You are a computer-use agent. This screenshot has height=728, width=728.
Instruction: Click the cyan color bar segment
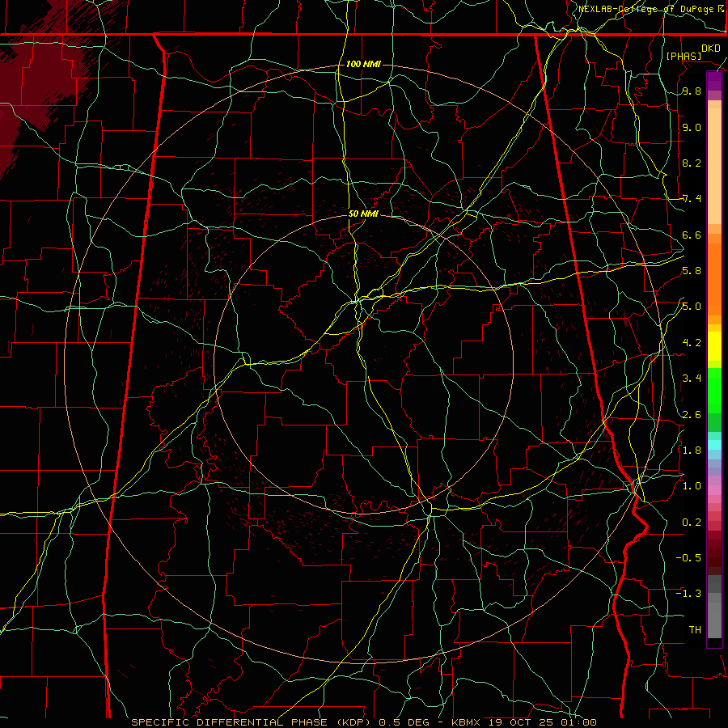tap(714, 444)
